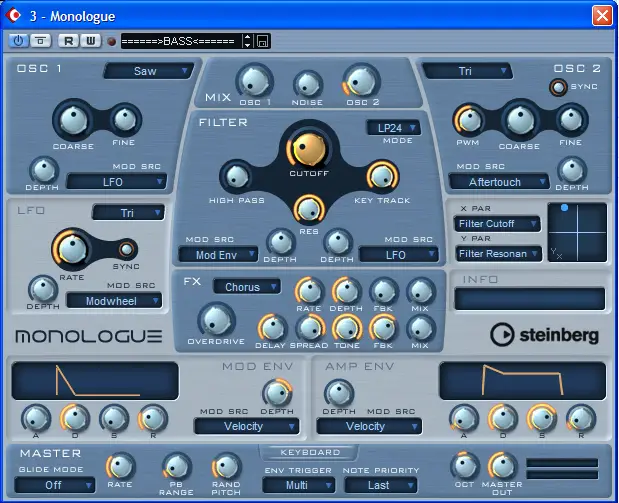
Task: Click the Mod Env Decay D knob
Action: (75, 419)
